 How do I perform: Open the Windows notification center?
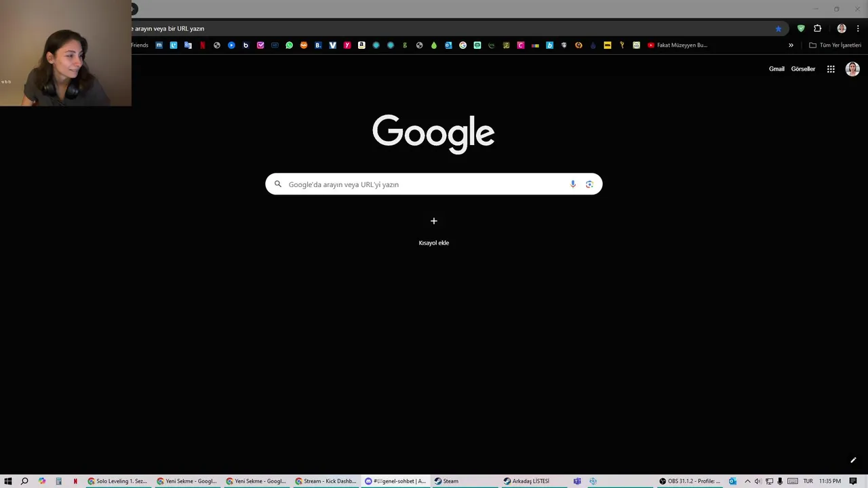[853, 481]
